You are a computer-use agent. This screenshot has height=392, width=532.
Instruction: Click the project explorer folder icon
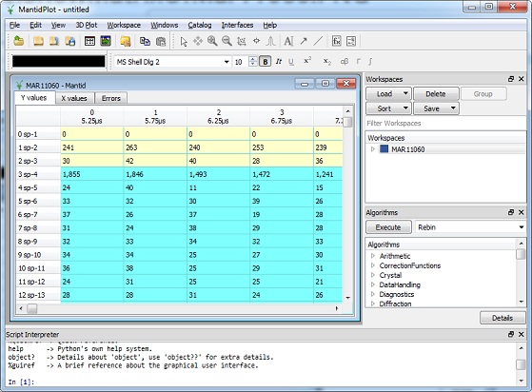pos(126,41)
